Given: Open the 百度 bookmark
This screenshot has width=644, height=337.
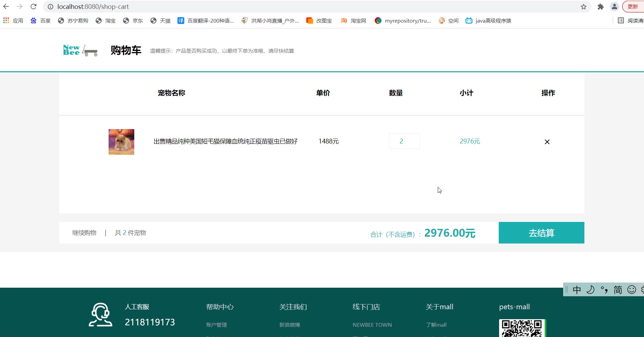Looking at the screenshot, I should click(40, 21).
